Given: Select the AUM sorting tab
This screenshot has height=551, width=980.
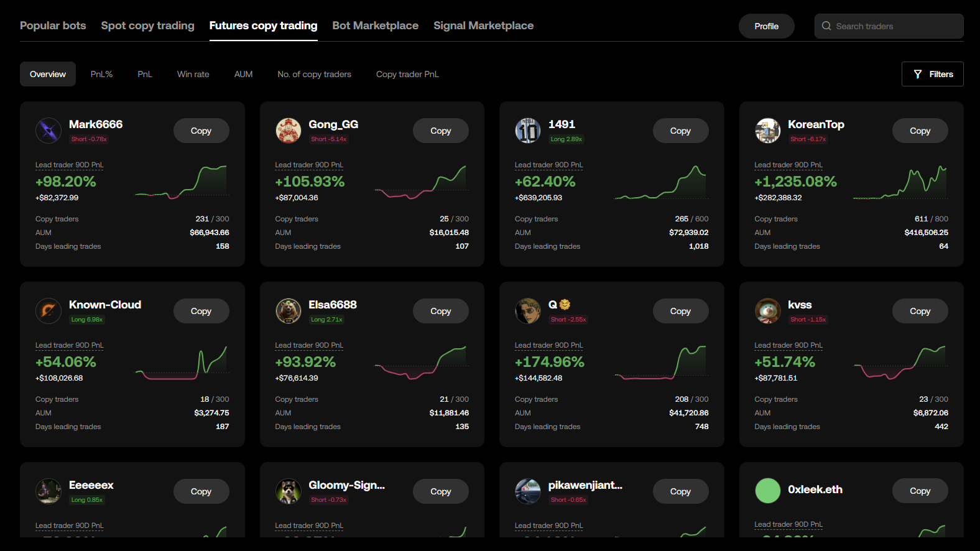Looking at the screenshot, I should (x=243, y=74).
